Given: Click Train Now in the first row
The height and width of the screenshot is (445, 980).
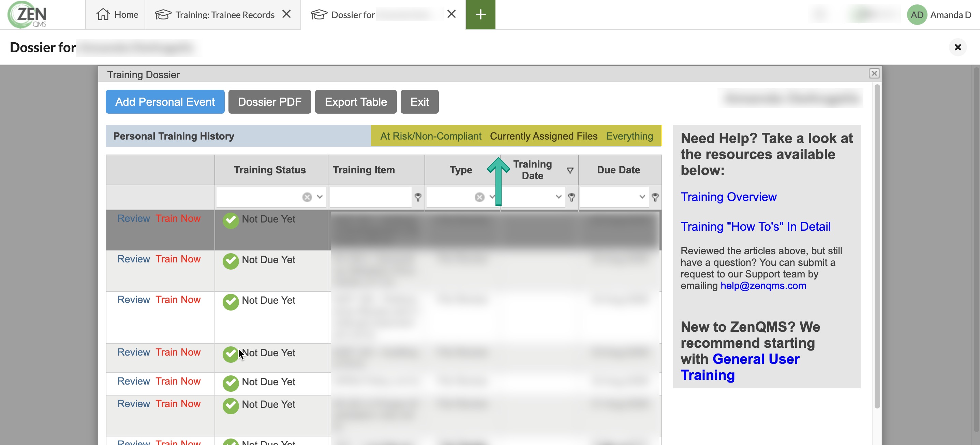Looking at the screenshot, I should tap(178, 218).
